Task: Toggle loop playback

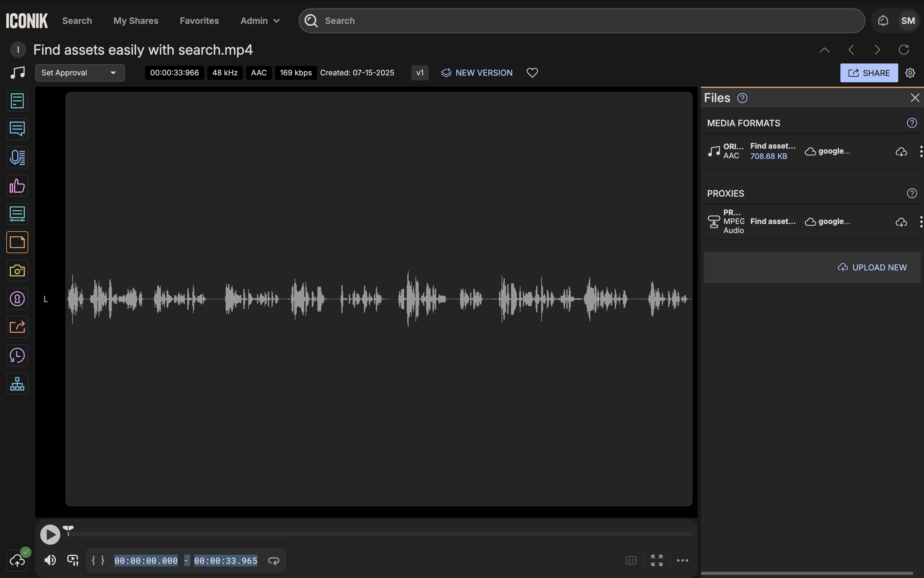Action: [273, 561]
